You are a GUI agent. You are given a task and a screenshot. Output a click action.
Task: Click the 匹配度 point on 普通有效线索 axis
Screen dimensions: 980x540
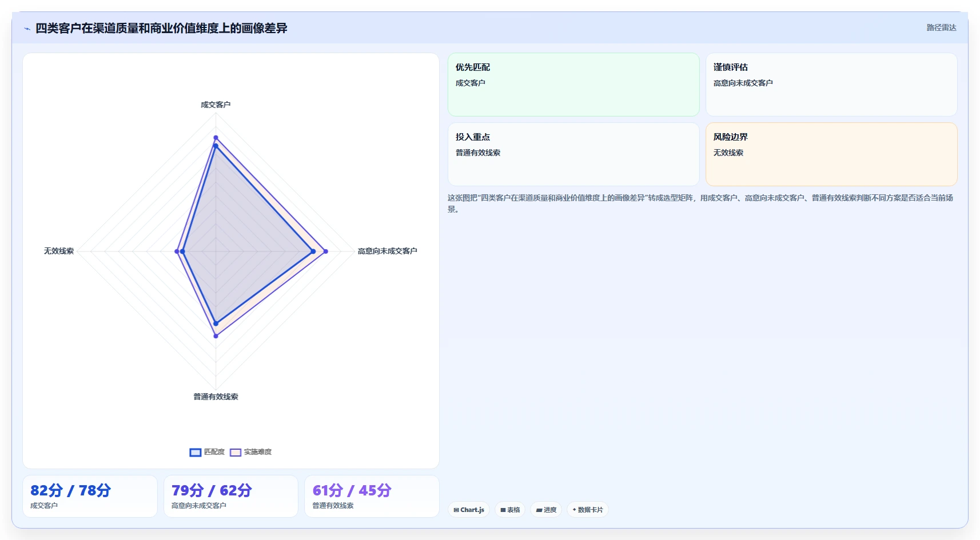(216, 323)
